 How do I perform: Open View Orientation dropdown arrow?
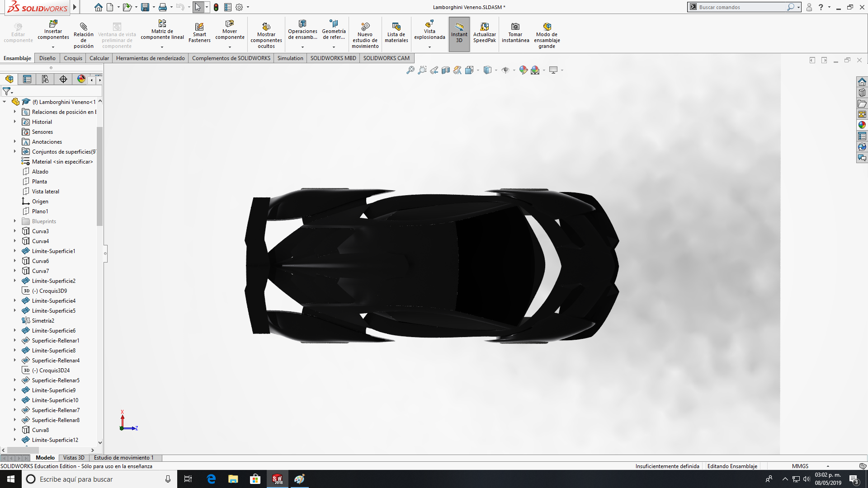click(478, 70)
